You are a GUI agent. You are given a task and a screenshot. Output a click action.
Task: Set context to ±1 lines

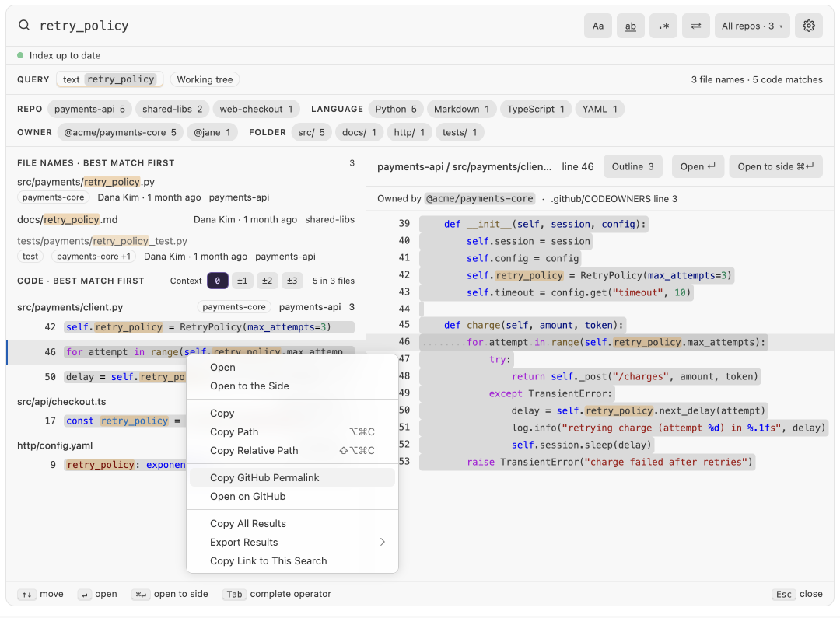[242, 281]
